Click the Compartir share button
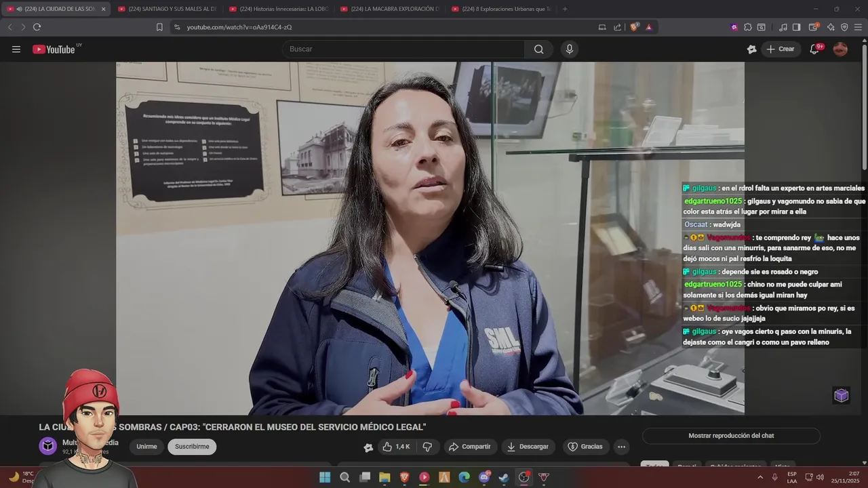 tap(470, 447)
